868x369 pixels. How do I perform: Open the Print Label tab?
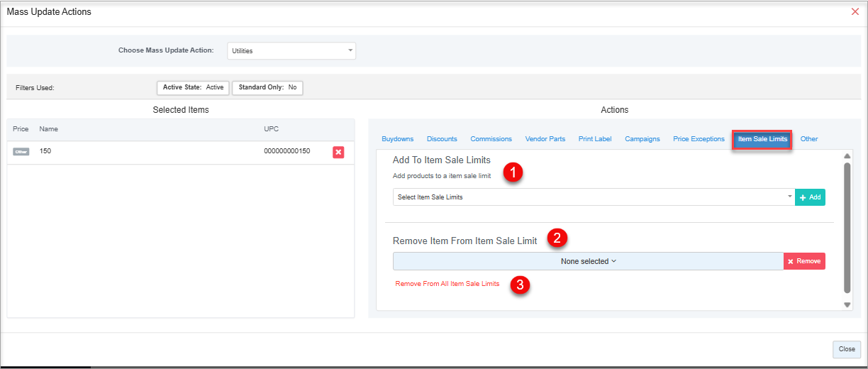coord(595,139)
